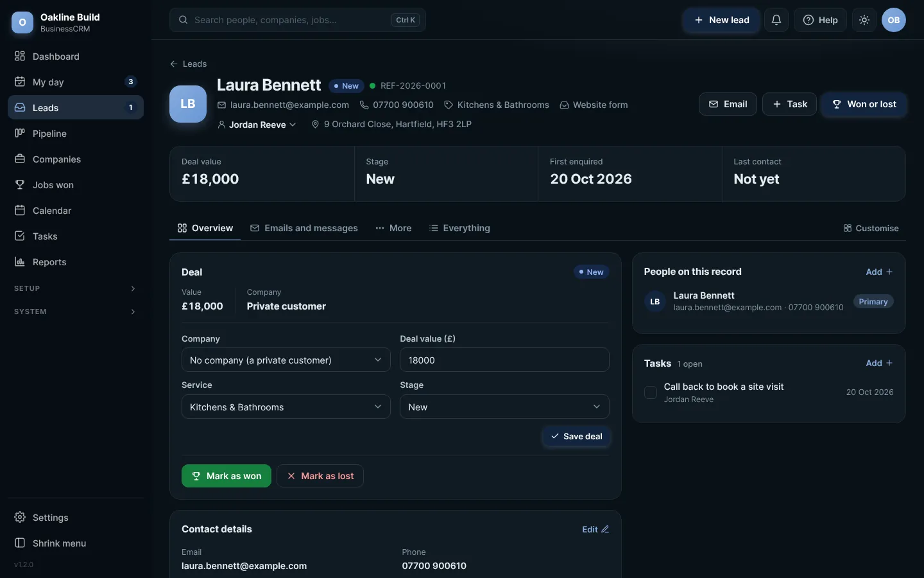Expand the SETUP section
Screen dimensions: 924x578
[x=76, y=289]
